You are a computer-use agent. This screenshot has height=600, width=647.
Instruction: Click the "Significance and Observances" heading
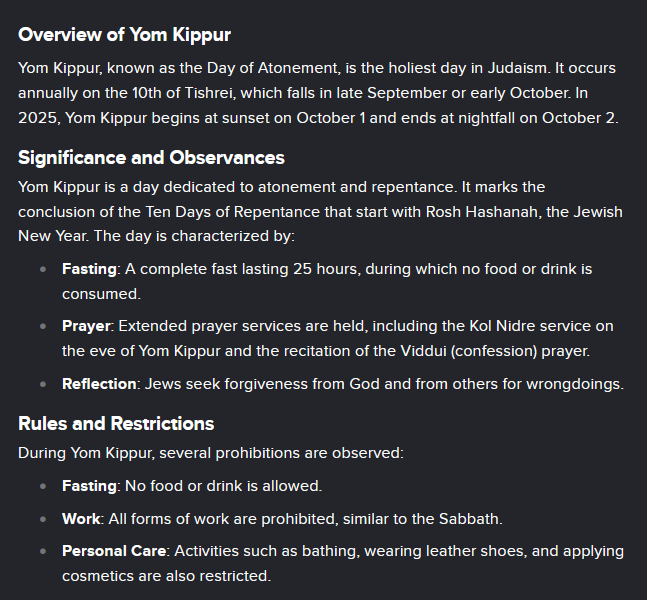point(151,158)
